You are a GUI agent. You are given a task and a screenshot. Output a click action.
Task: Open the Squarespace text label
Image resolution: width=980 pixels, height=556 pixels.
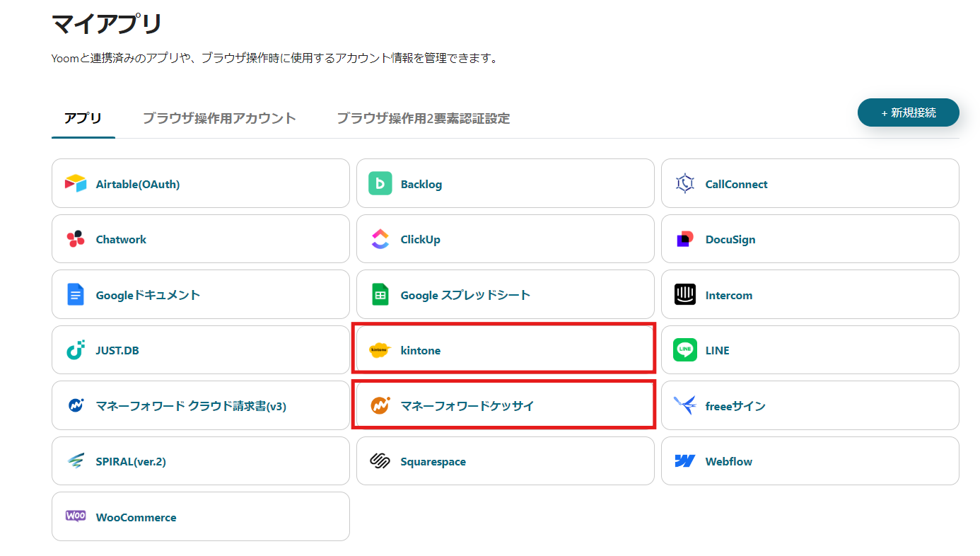tap(433, 462)
